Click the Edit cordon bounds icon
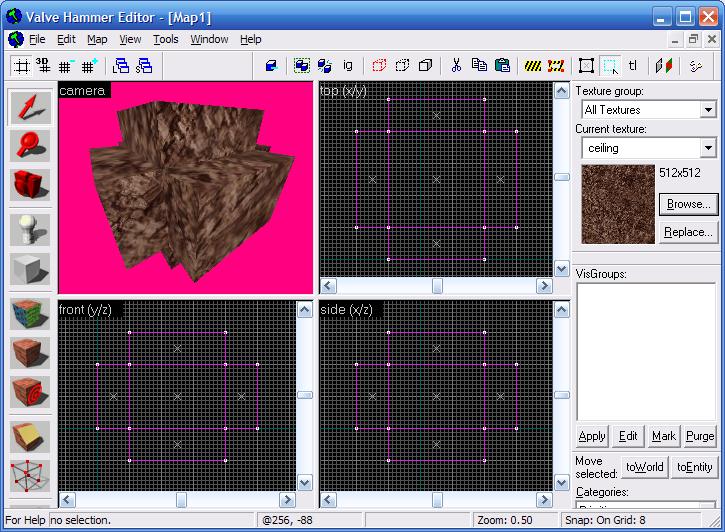 tap(556, 66)
